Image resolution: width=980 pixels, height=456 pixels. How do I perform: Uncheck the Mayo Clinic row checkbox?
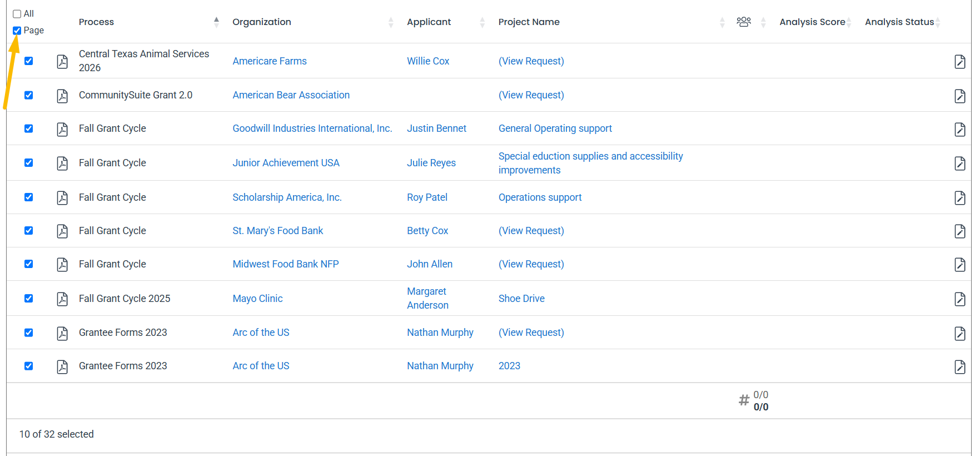pos(29,299)
